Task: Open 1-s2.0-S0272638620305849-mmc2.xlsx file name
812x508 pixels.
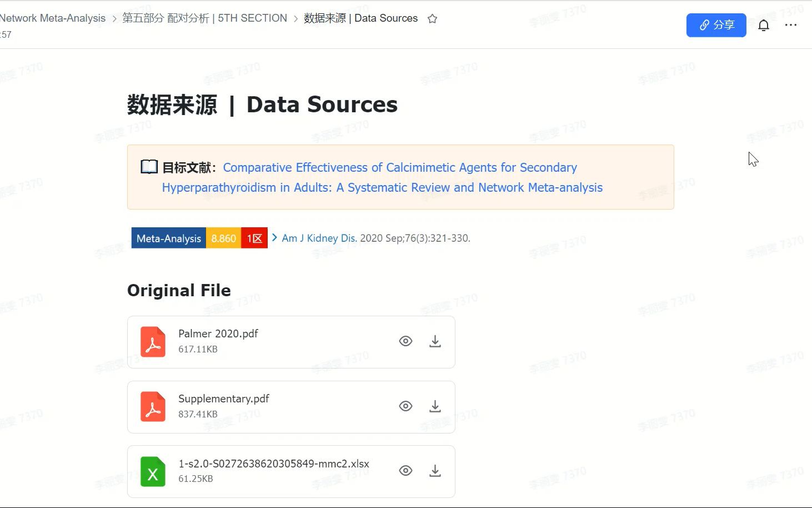Action: [x=274, y=464]
